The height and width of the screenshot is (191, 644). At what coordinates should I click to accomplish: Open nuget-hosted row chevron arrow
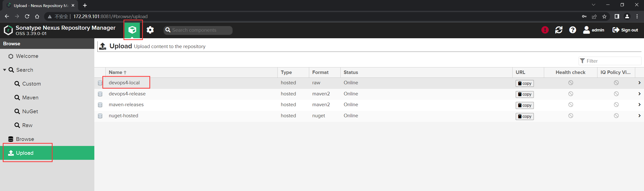click(x=639, y=116)
